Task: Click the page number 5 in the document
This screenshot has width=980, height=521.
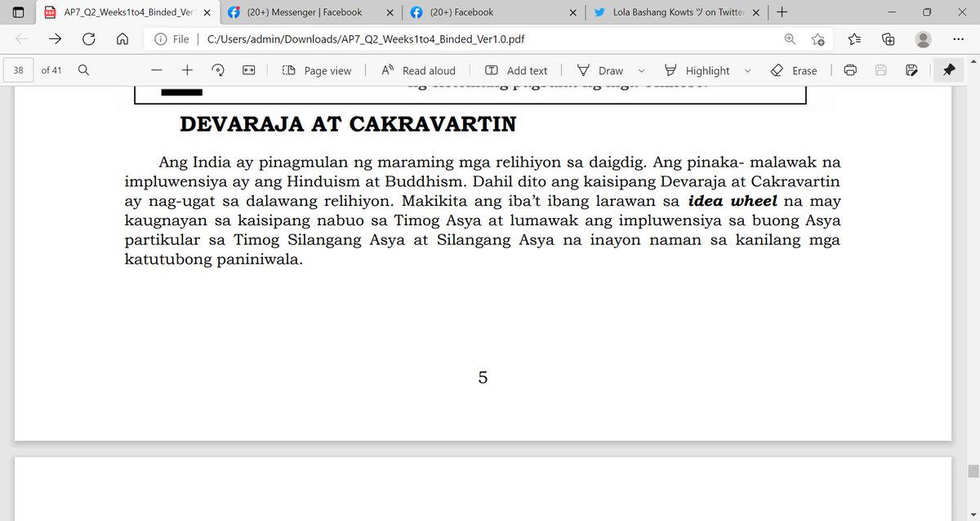Action: click(x=483, y=378)
